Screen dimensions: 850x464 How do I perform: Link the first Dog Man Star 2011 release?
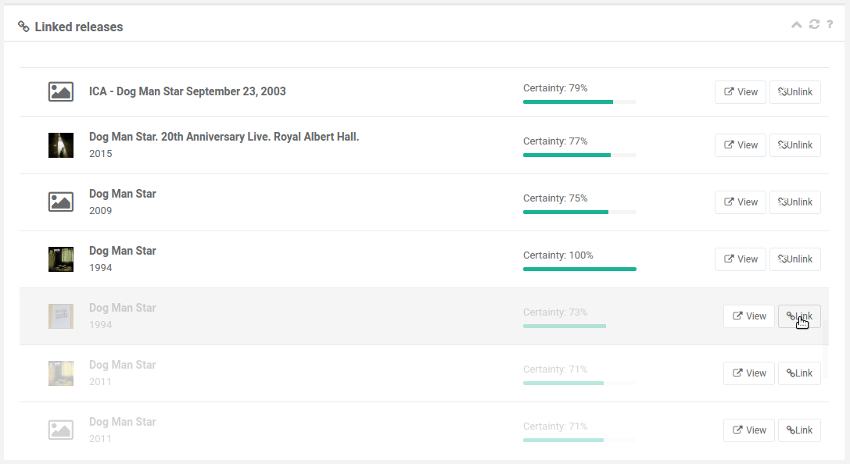[x=799, y=373]
